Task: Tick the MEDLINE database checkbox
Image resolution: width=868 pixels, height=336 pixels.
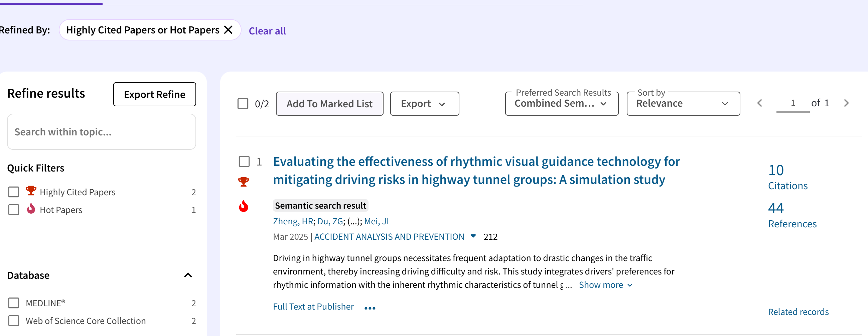Action: (14, 303)
